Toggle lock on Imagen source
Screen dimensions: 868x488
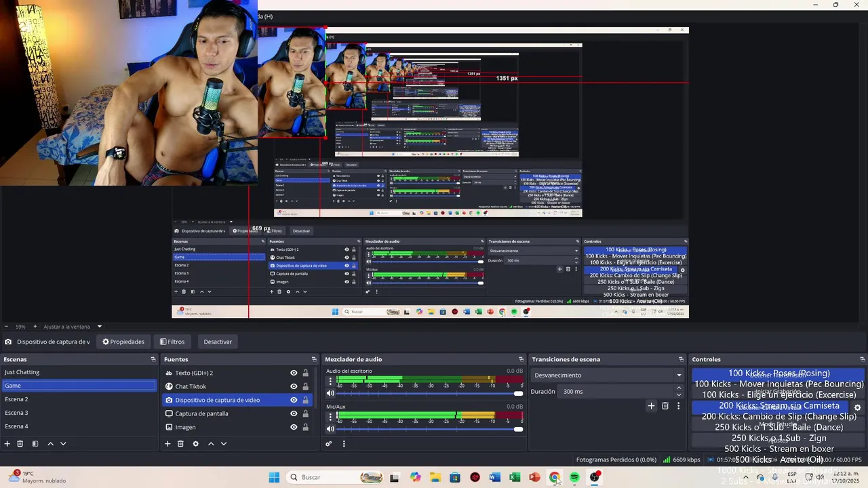(305, 427)
